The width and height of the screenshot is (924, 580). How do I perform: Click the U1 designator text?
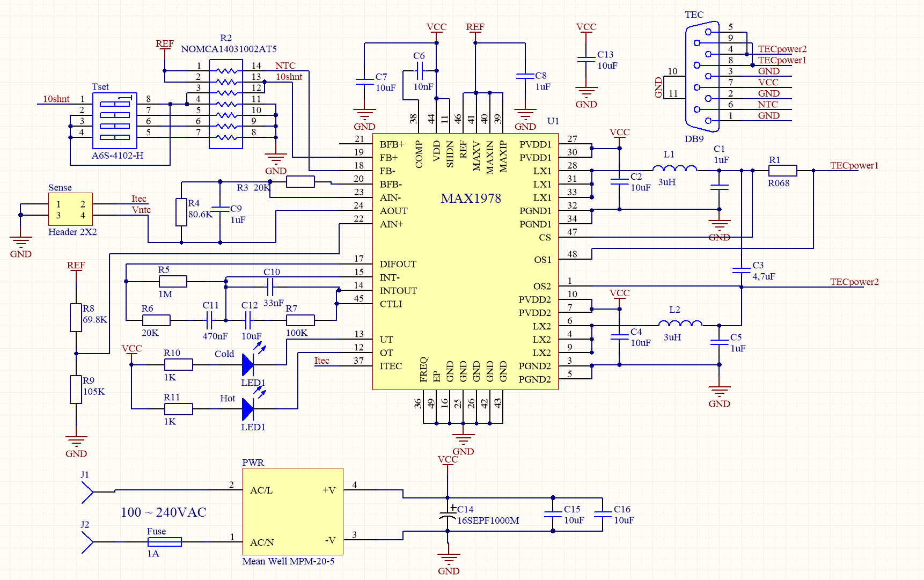(x=553, y=121)
